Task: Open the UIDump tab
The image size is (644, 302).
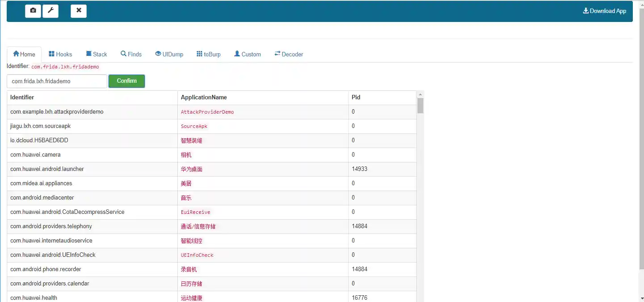Action: (169, 54)
